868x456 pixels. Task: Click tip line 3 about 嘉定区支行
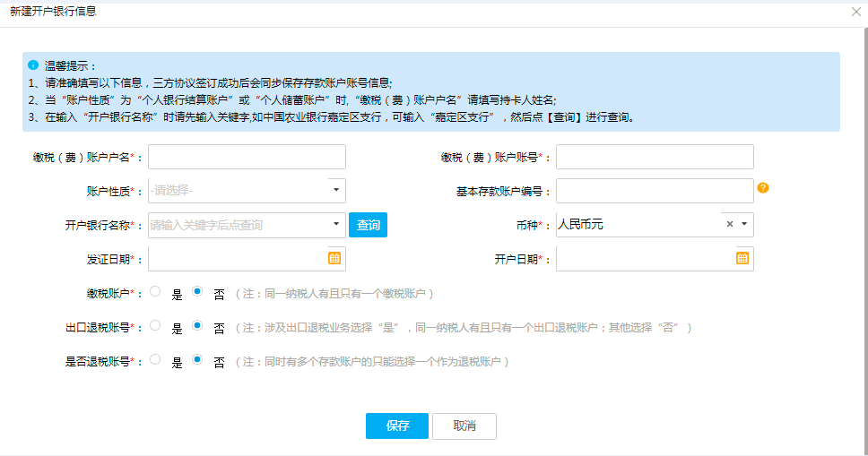tap(332, 117)
